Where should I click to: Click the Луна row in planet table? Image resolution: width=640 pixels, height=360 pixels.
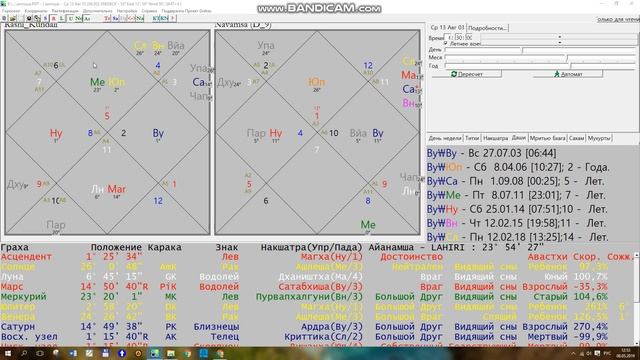(x=317, y=277)
